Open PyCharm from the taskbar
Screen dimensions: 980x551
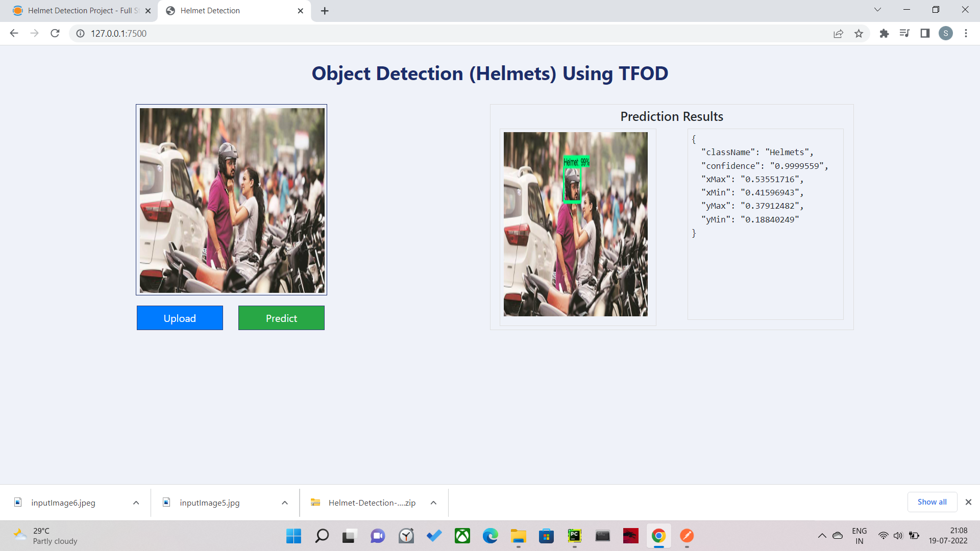[574, 536]
